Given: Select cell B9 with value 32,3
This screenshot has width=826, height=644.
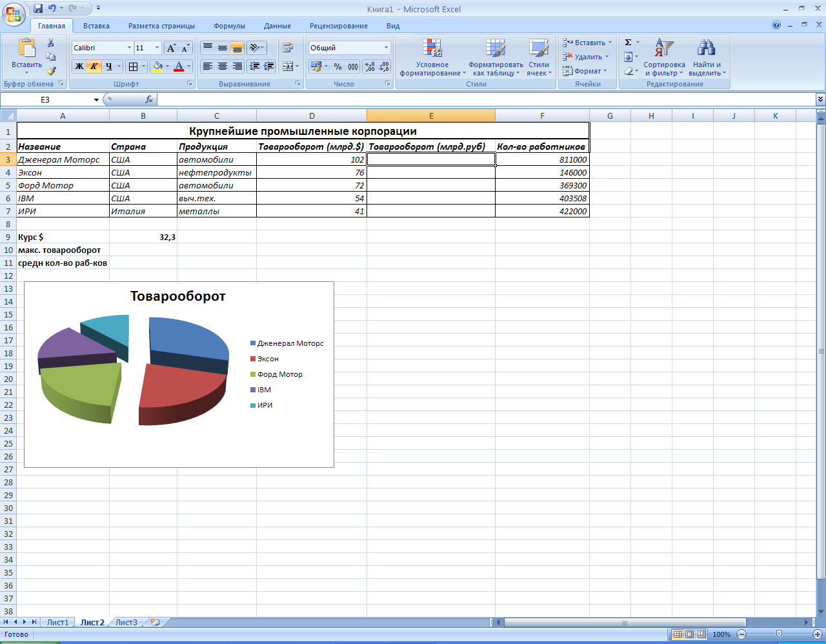Looking at the screenshot, I should click(143, 237).
